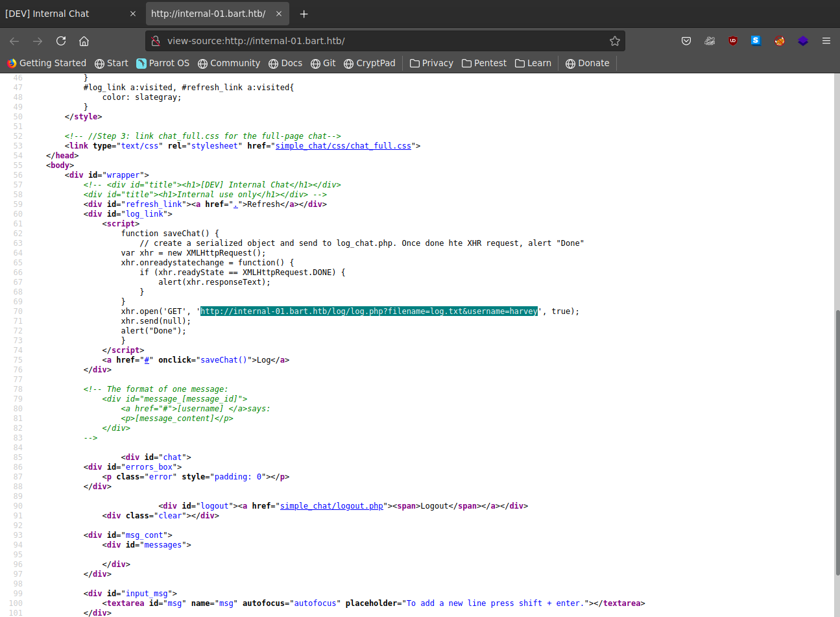This screenshot has height=617, width=840.
Task: Open the Parrot OS bookmark
Action: point(163,63)
